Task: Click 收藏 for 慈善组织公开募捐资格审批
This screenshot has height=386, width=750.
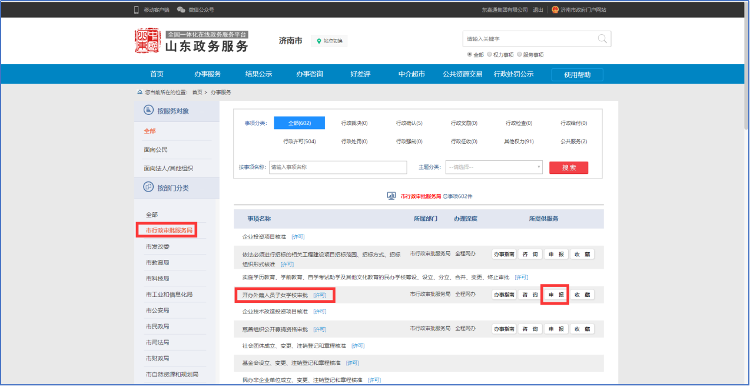Action: [582, 329]
